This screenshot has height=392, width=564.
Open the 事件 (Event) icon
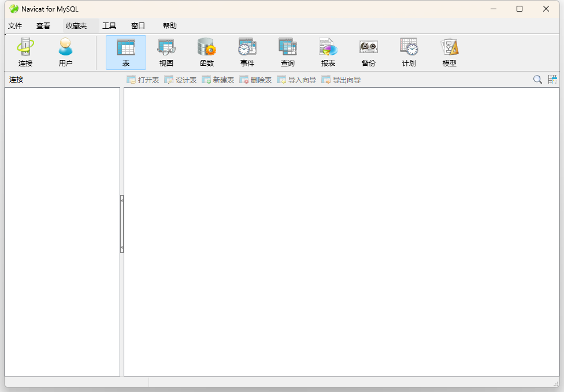click(247, 53)
